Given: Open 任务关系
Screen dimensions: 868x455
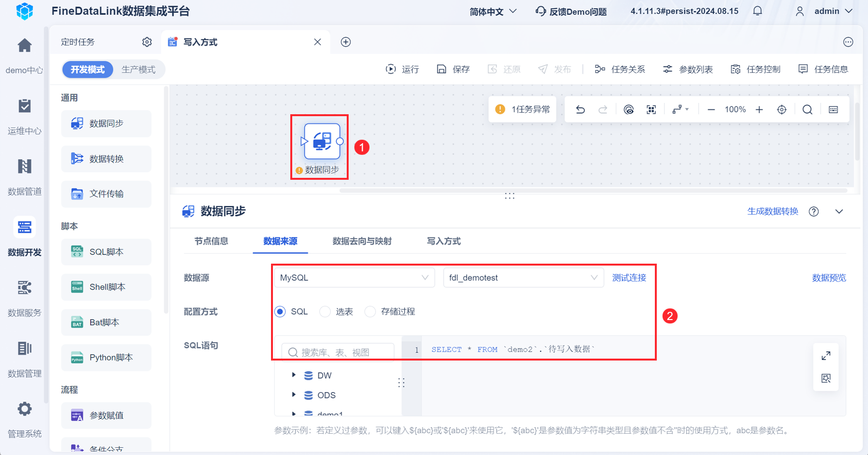Looking at the screenshot, I should [620, 69].
